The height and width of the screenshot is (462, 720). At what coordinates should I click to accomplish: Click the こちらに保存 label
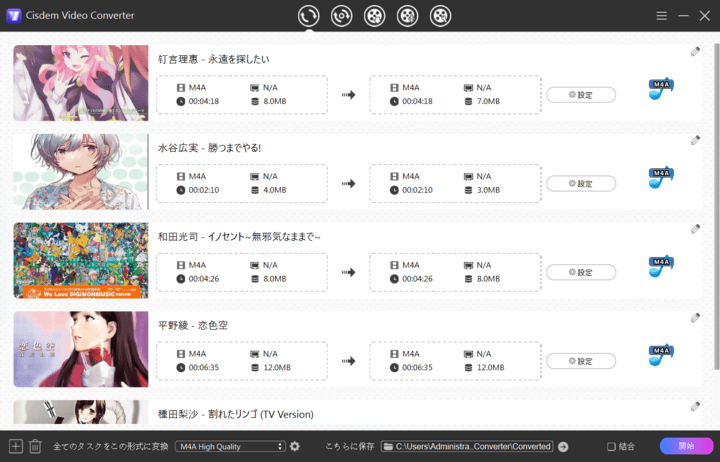tap(350, 446)
